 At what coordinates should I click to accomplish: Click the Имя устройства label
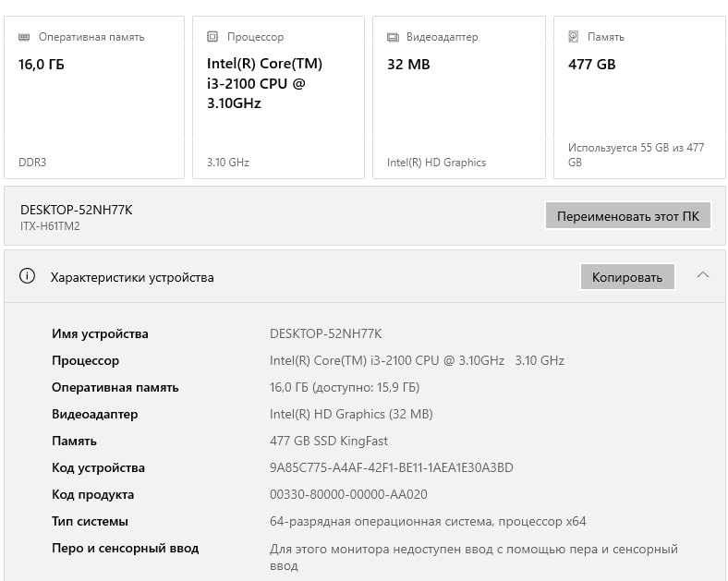(x=100, y=334)
